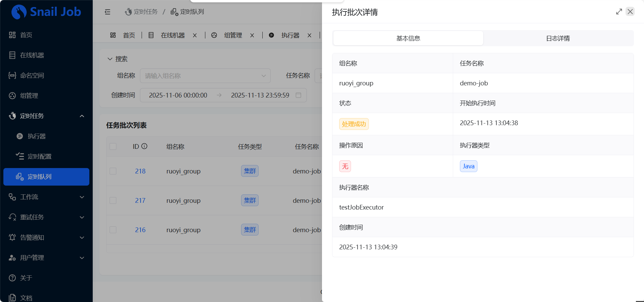Expand drawer to fullscreen
Viewport: 644px width, 302px height.
point(619,12)
